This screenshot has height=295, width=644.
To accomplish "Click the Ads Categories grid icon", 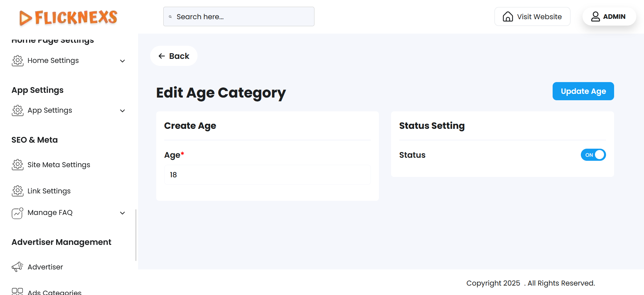I will coord(17,291).
